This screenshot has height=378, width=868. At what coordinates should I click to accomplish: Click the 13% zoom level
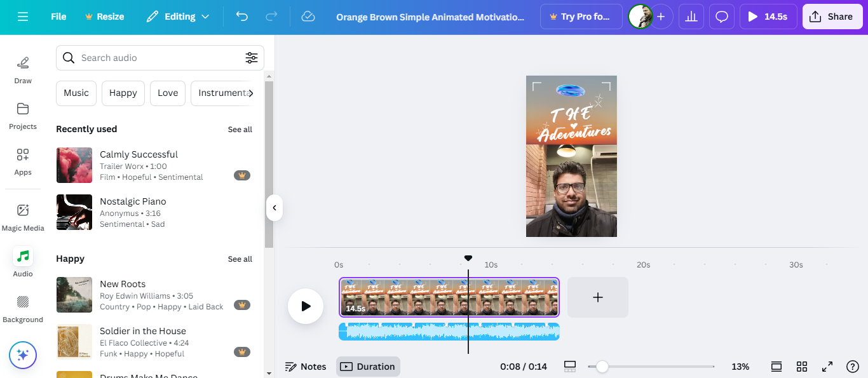[740, 367]
